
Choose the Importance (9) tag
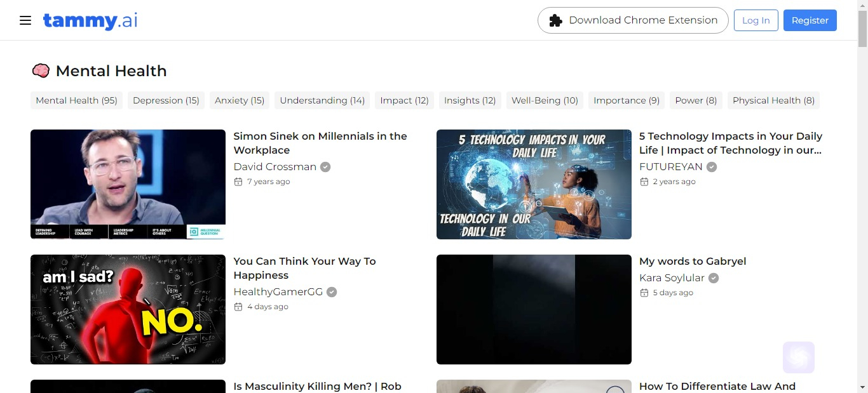(627, 100)
